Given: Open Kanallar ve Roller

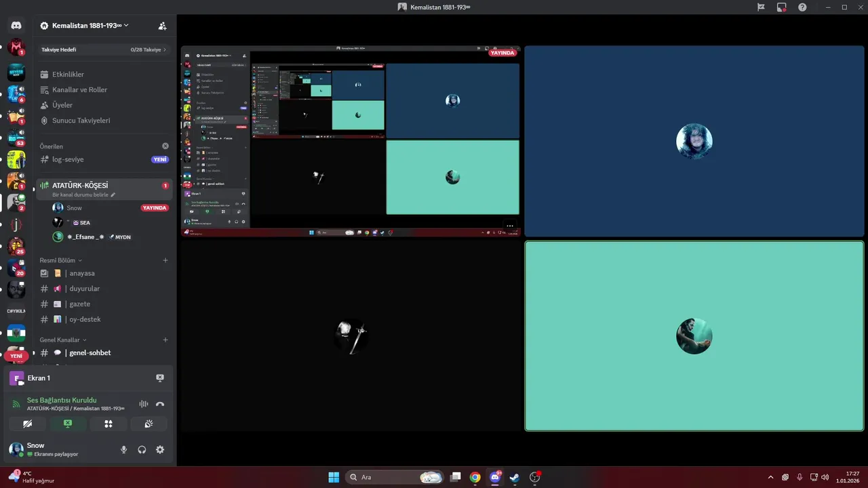Looking at the screenshot, I should [x=104, y=89].
